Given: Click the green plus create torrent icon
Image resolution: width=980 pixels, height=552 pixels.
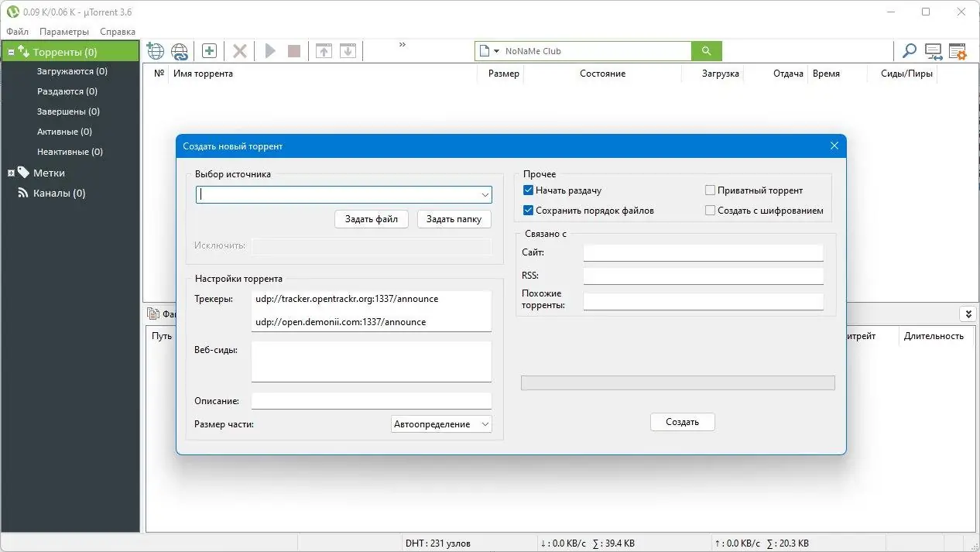Looking at the screenshot, I should pyautogui.click(x=209, y=50).
